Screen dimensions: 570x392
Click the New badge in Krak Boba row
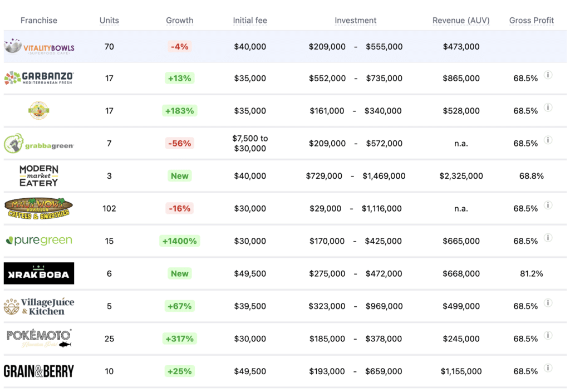coord(180,273)
